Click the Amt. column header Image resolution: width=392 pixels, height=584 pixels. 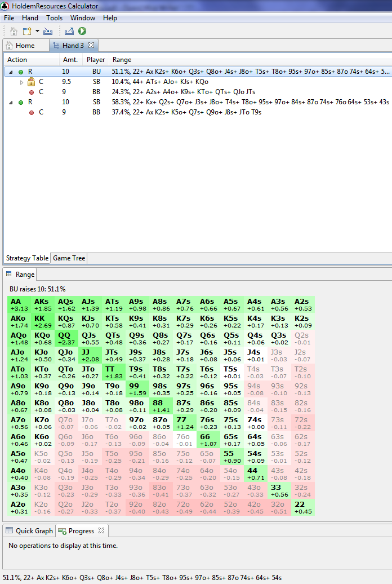tap(70, 60)
